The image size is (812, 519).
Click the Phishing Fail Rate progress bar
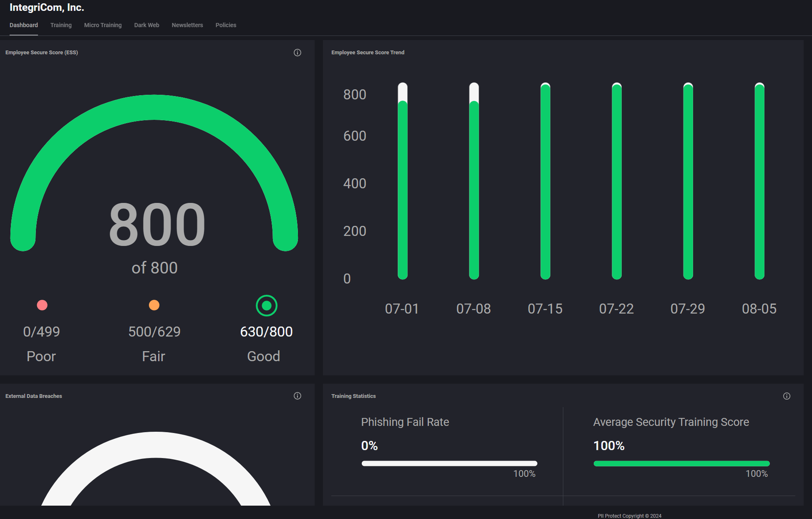pos(449,463)
